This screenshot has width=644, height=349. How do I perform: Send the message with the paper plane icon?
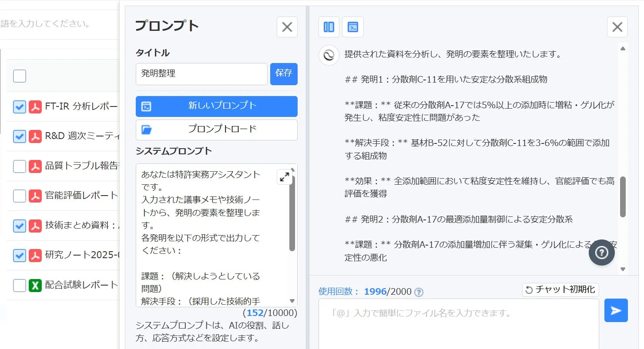click(x=616, y=310)
